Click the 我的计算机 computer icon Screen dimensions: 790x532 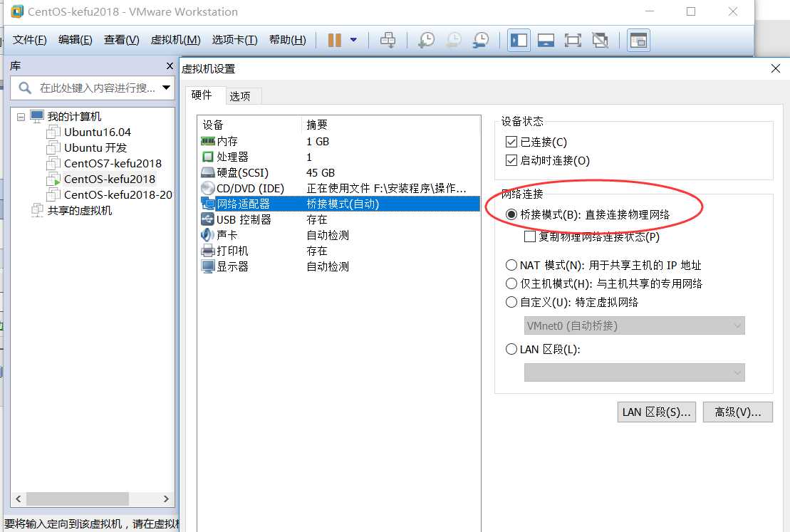37,116
